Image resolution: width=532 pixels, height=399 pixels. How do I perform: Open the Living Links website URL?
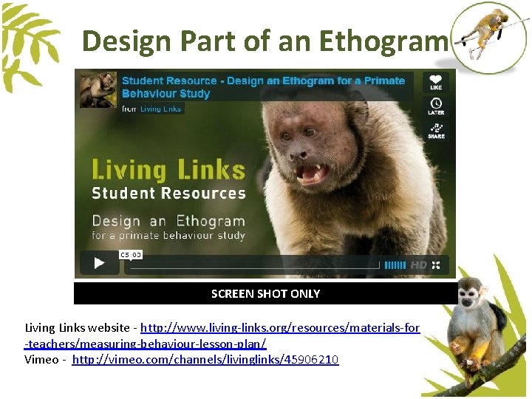coord(280,328)
